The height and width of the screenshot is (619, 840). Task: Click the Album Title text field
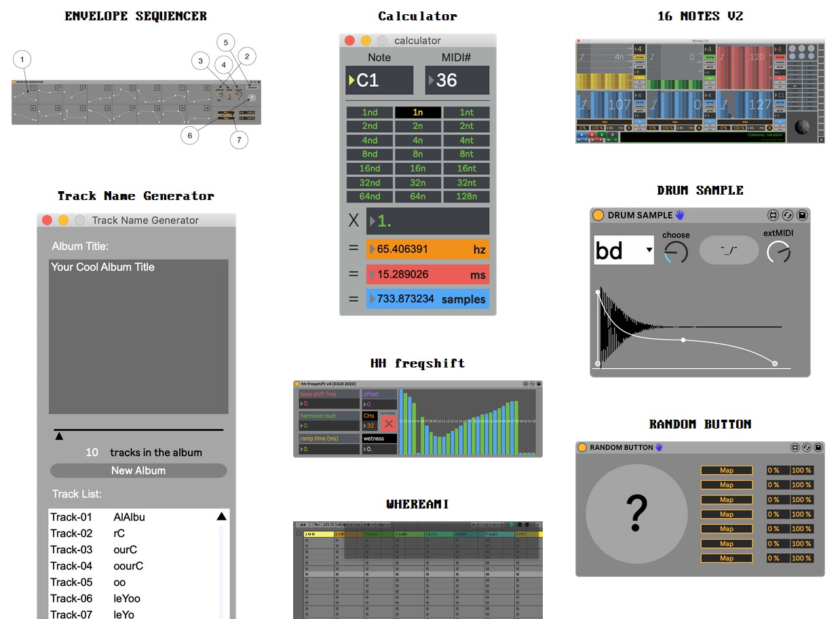coord(138,336)
